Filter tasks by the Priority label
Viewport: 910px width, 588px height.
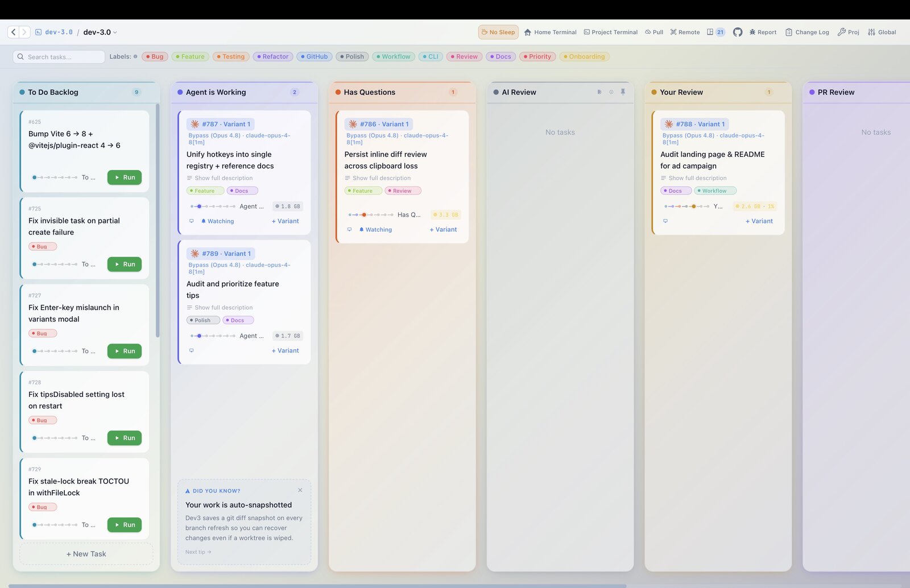pos(537,57)
